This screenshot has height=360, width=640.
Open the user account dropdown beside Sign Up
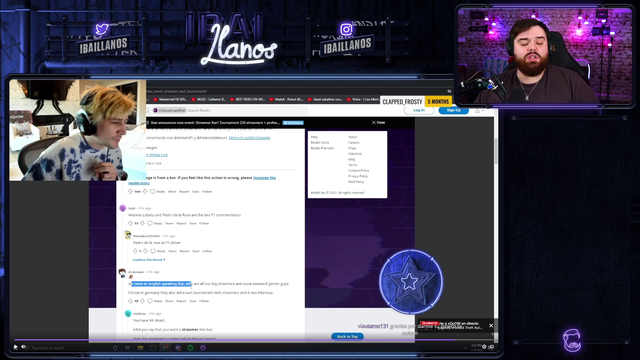click(479, 111)
